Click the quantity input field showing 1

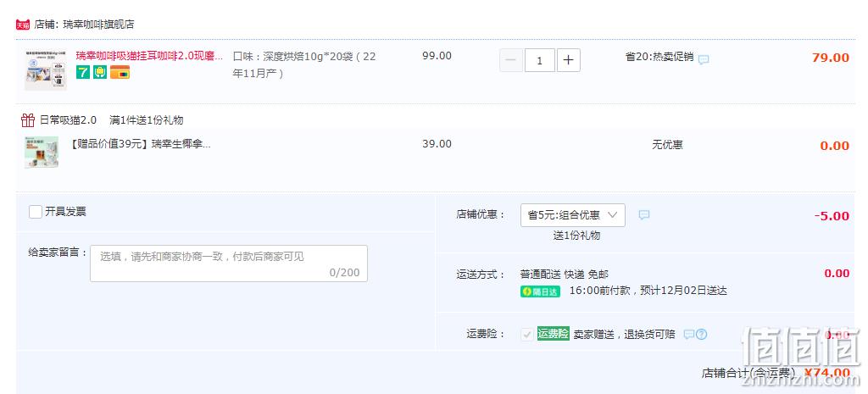coord(540,60)
